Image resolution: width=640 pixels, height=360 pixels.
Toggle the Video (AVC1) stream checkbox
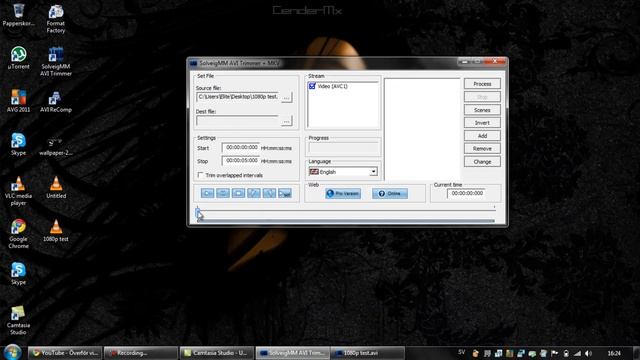pyautogui.click(x=312, y=86)
